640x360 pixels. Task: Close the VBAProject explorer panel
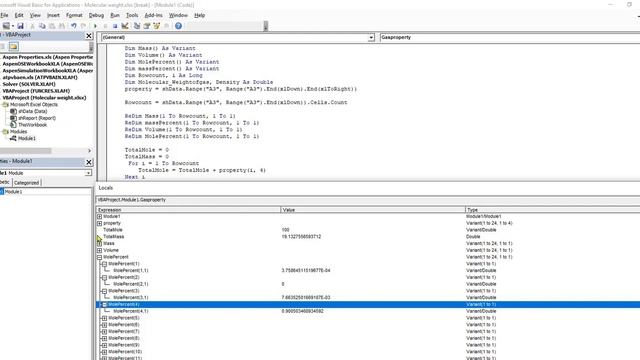click(x=89, y=36)
